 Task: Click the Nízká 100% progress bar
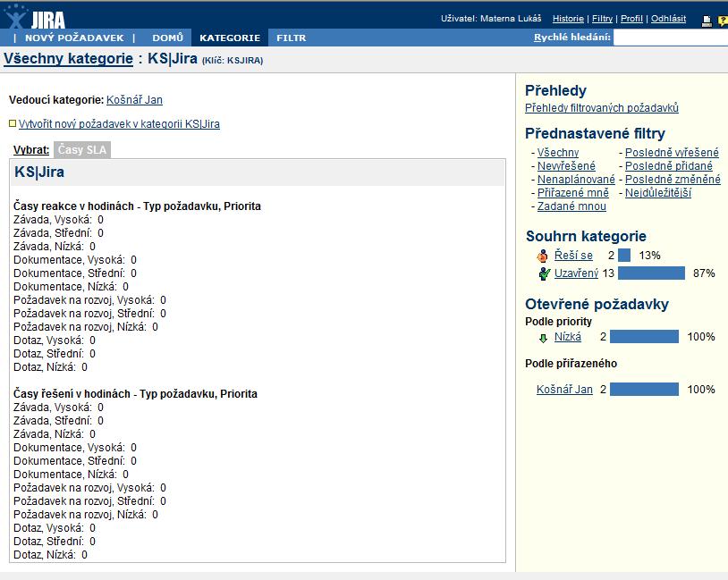click(645, 337)
